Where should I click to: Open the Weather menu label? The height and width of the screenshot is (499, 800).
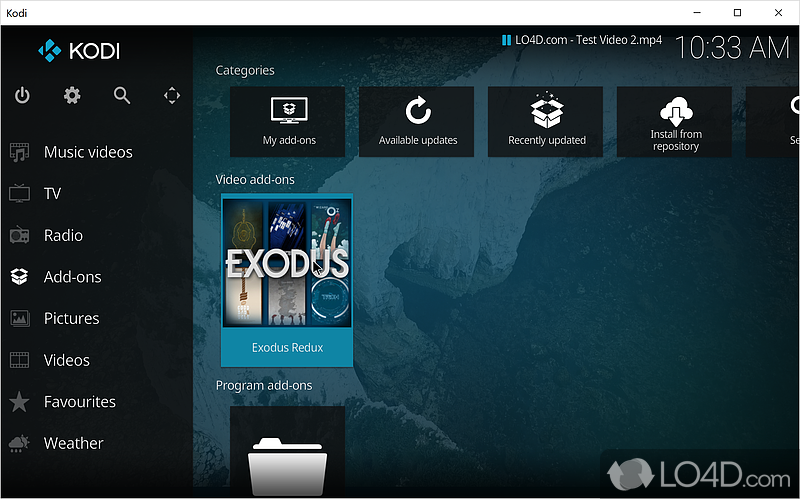click(73, 443)
